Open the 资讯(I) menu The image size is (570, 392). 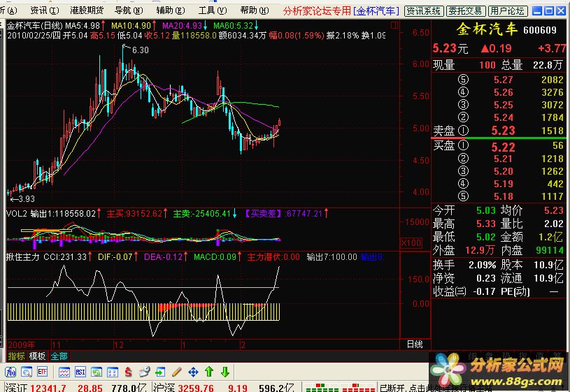45,10
